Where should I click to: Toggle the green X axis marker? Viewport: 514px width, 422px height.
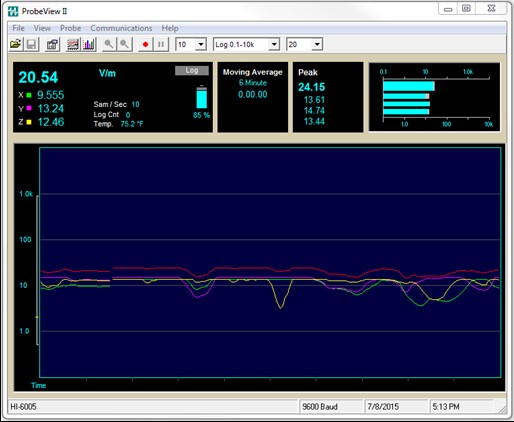29,95
